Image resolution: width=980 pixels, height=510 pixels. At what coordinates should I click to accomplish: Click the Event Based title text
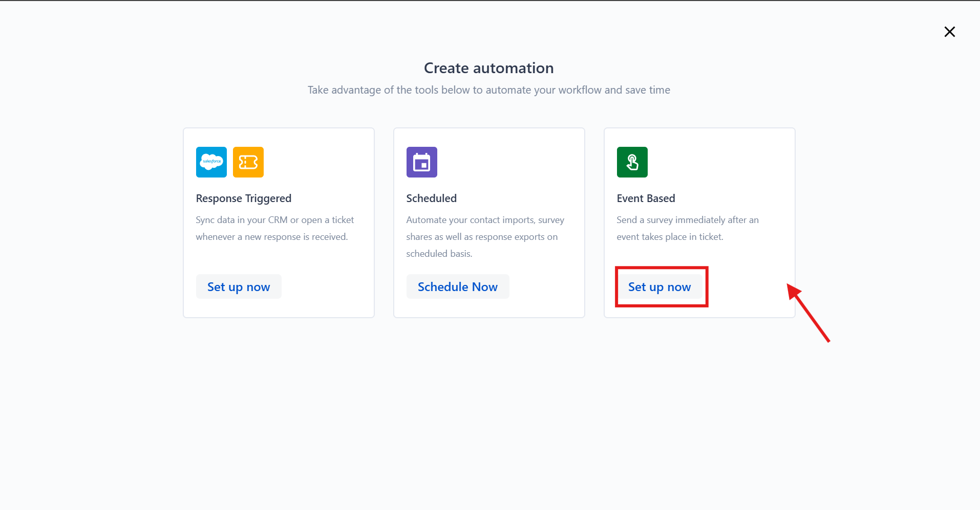click(x=646, y=198)
